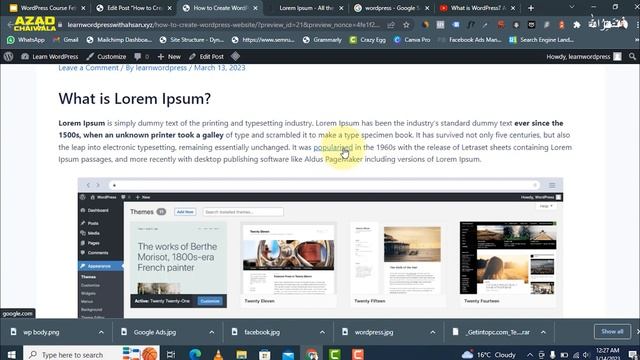Image resolution: width=640 pixels, height=360 pixels.
Task: Open Microsoft Store from the taskbar
Action: (264, 355)
